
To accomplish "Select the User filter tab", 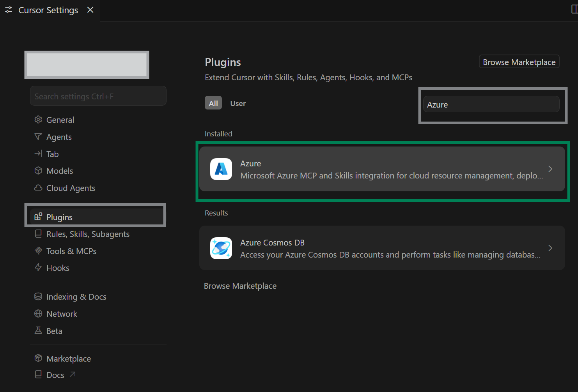I will coord(238,103).
